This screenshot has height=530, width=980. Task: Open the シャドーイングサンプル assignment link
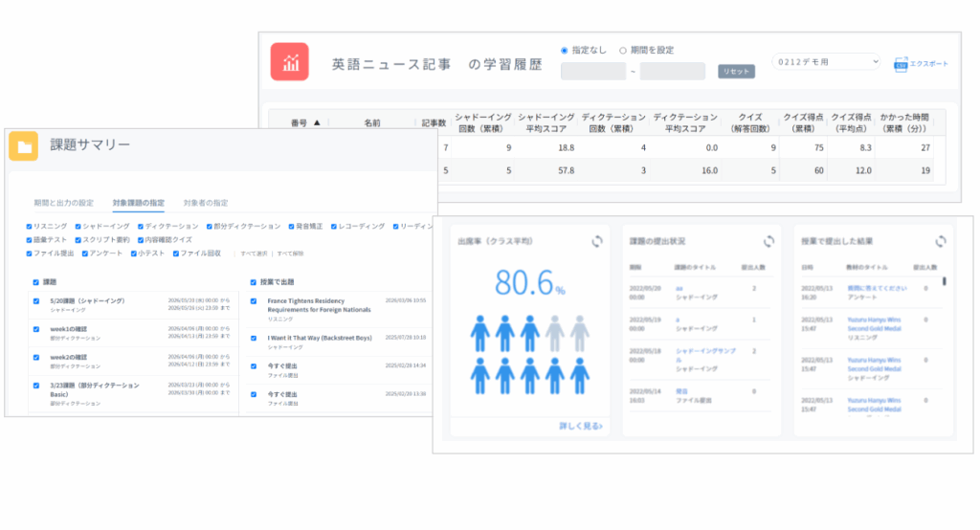705,356
